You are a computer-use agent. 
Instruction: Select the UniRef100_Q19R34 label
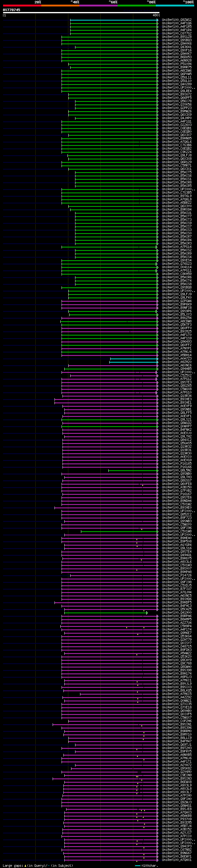click(176, 396)
